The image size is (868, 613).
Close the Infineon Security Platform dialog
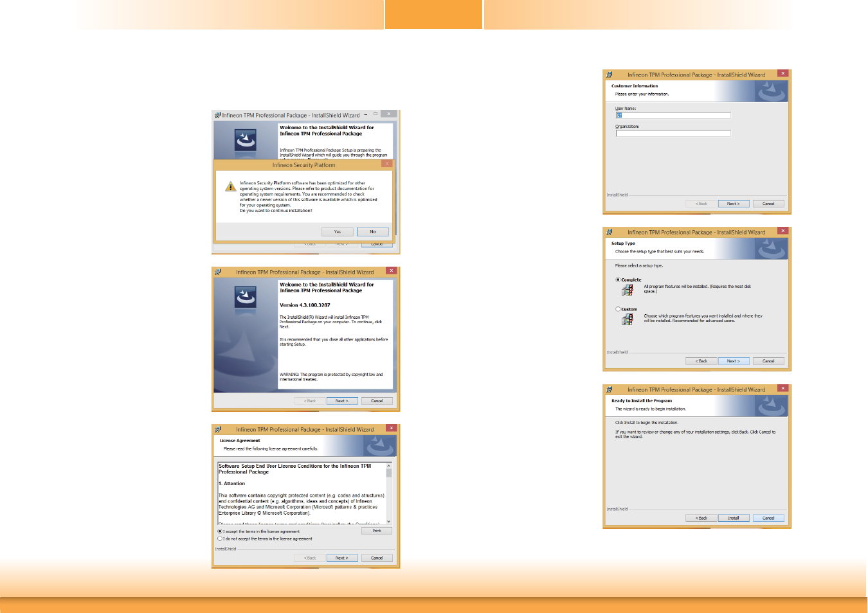pyautogui.click(x=387, y=164)
